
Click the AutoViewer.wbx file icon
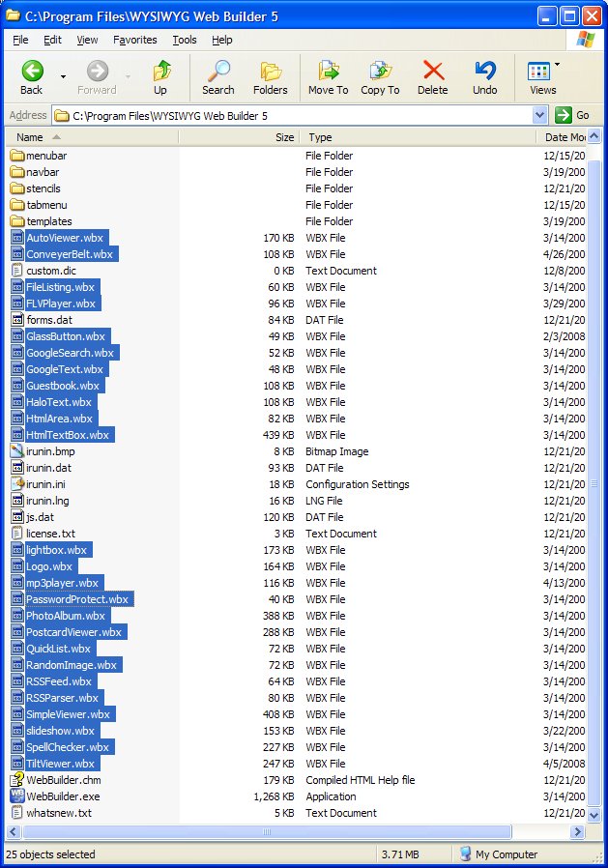17,238
